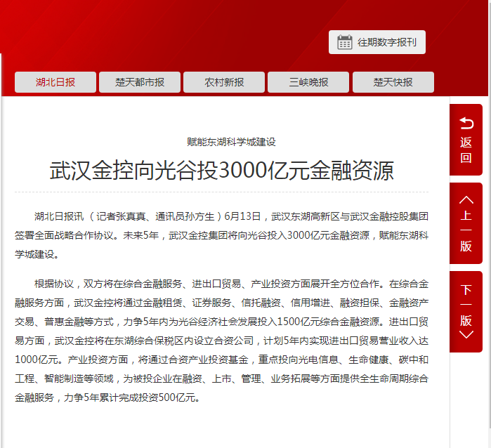Click the dashed divider below the headline
The width and height of the screenshot is (491, 448).
coord(221,192)
